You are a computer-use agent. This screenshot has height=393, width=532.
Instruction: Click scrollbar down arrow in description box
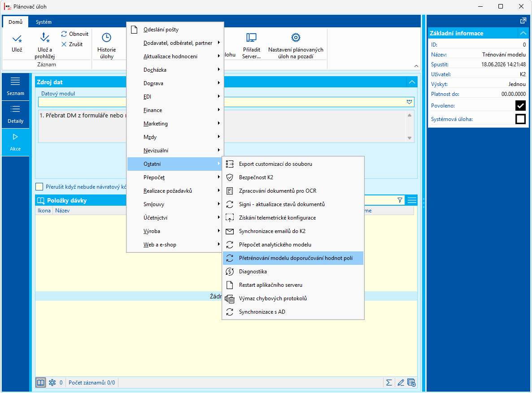tap(410, 138)
